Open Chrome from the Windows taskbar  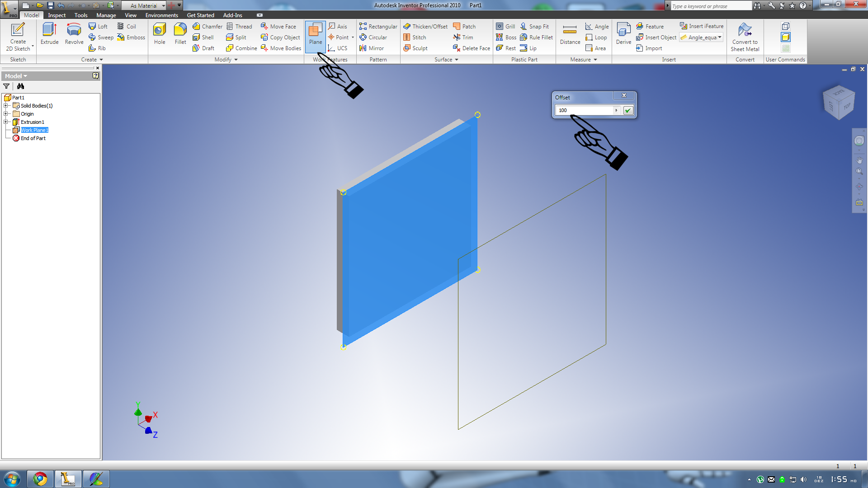pyautogui.click(x=40, y=479)
